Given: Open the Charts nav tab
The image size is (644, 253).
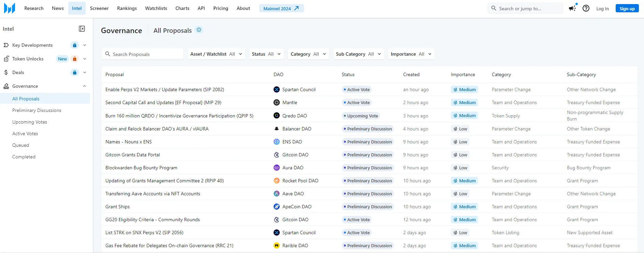Looking at the screenshot, I should tap(182, 8).
